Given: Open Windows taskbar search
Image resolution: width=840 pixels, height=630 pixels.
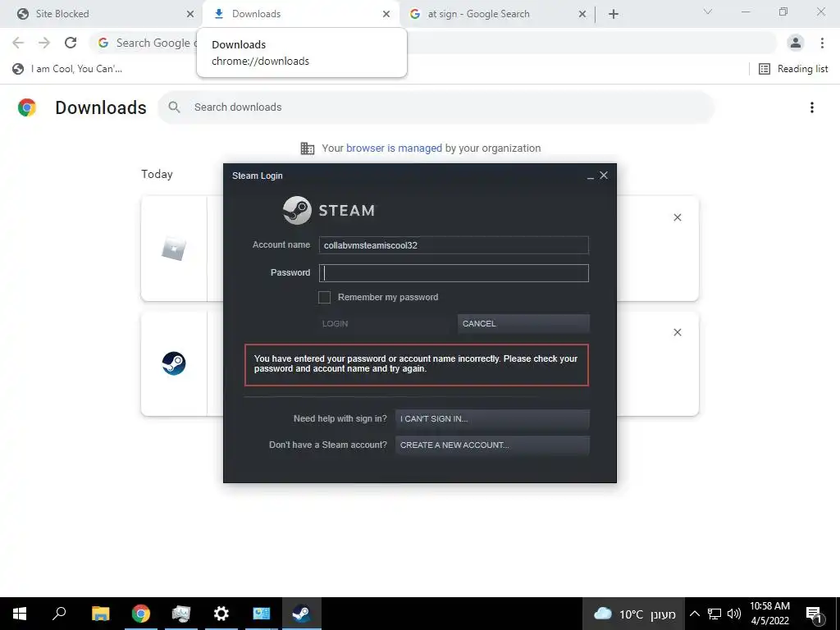Looking at the screenshot, I should (x=59, y=614).
